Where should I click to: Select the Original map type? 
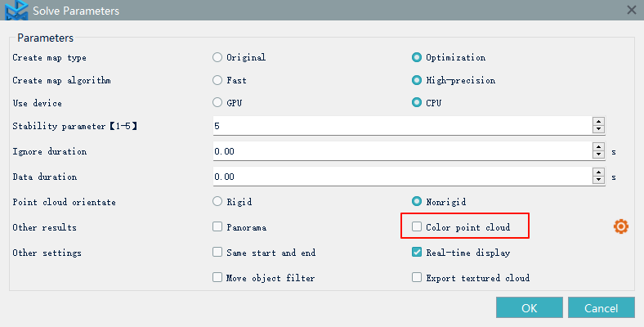coord(217,58)
